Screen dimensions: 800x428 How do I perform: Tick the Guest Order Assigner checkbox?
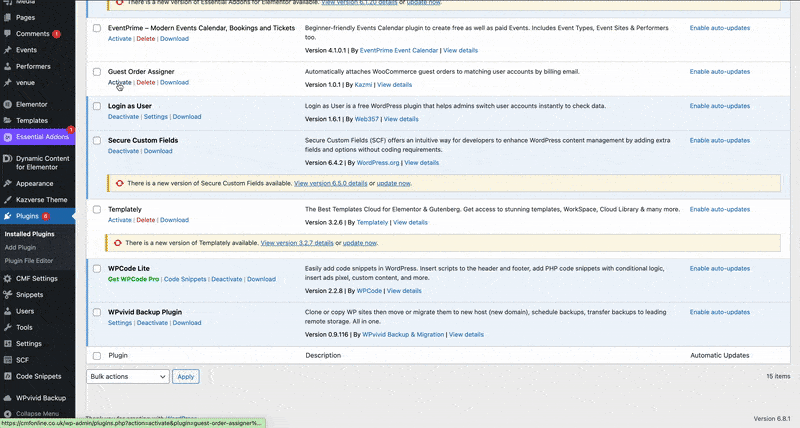click(x=97, y=72)
